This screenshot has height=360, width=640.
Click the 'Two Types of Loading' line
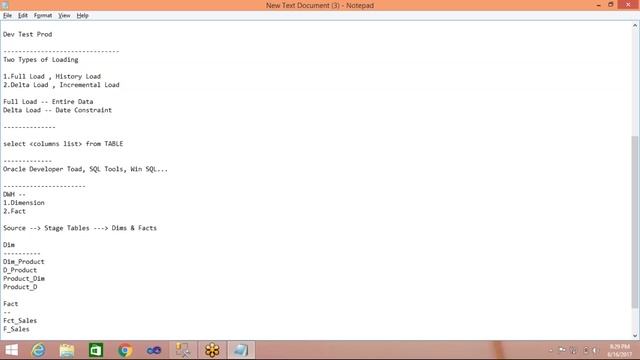tap(40, 60)
